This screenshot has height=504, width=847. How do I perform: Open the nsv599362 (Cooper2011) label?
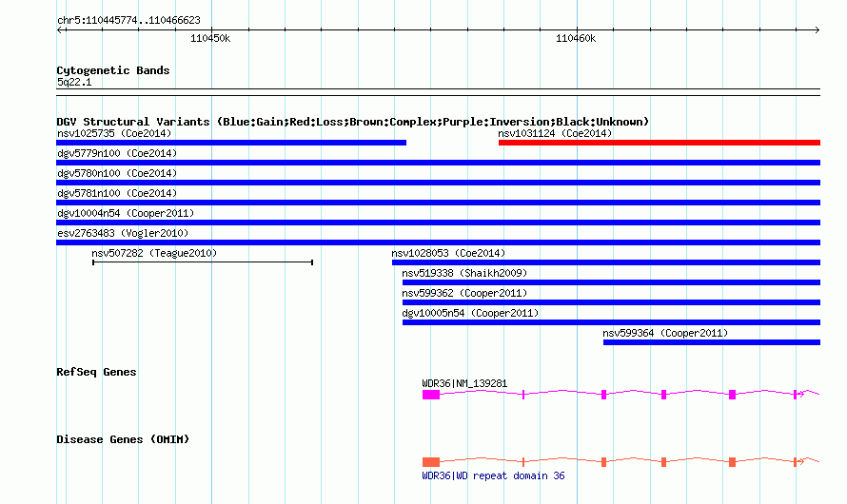click(464, 293)
